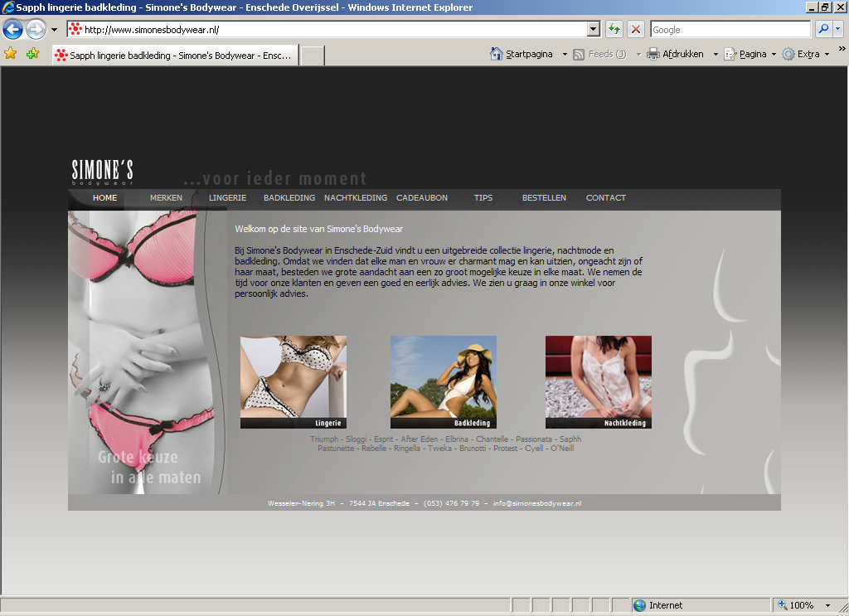Click the Protest brand name
The width and height of the screenshot is (849, 616).
point(505,449)
